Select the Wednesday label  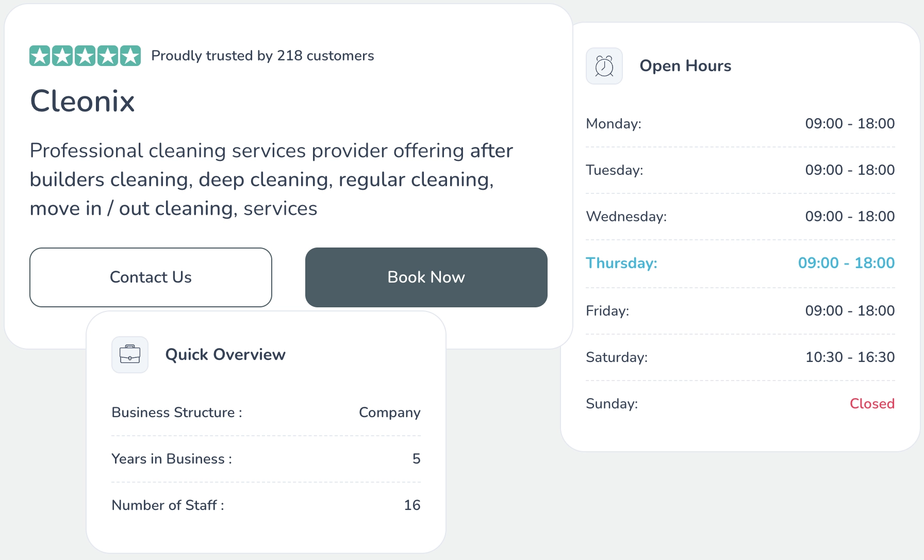click(626, 217)
